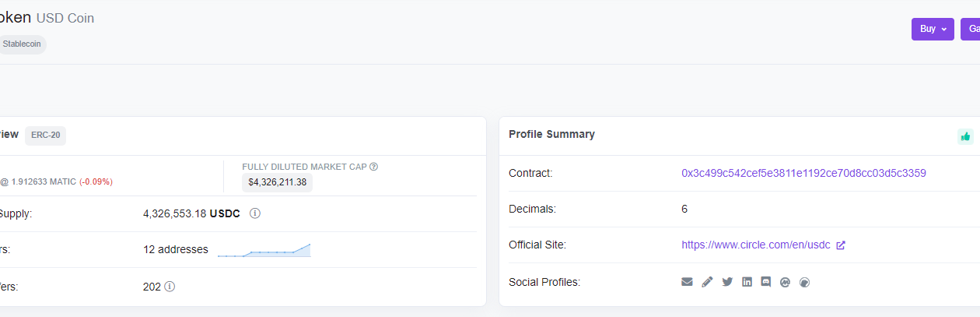Open the Twitter profile icon
980x317 pixels.
point(727,282)
